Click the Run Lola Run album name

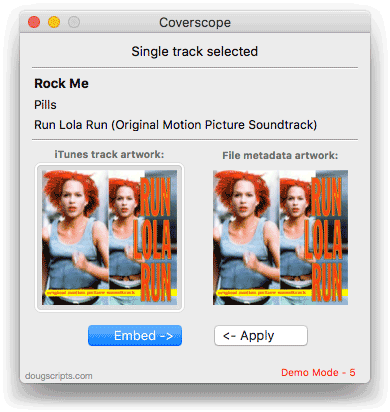pos(175,125)
